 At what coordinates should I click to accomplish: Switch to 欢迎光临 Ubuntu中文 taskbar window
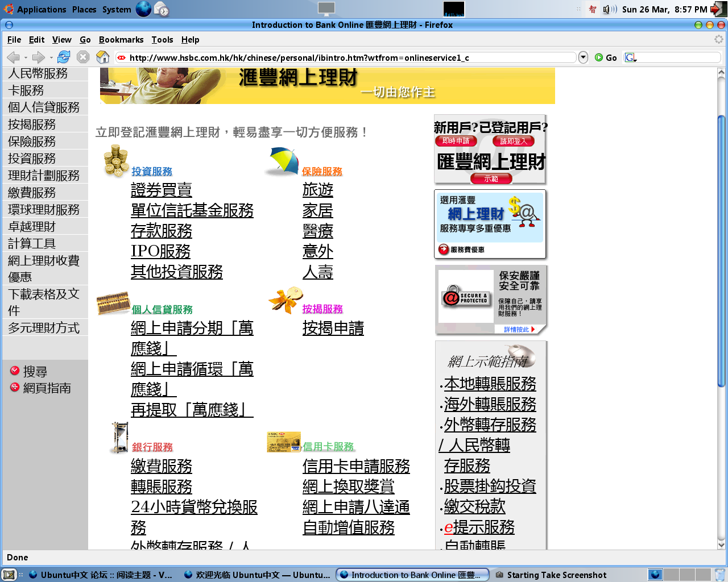257,575
